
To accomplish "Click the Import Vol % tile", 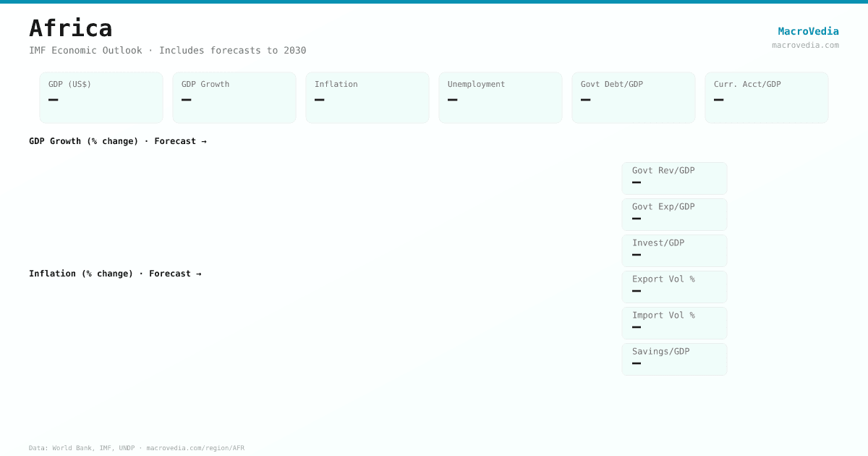I will tap(674, 323).
